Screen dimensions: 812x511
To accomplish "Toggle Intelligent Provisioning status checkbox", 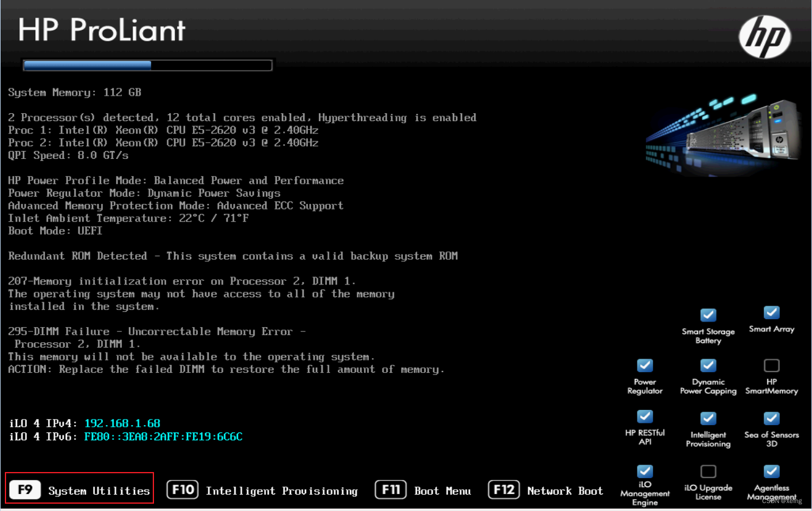I will pos(708,418).
